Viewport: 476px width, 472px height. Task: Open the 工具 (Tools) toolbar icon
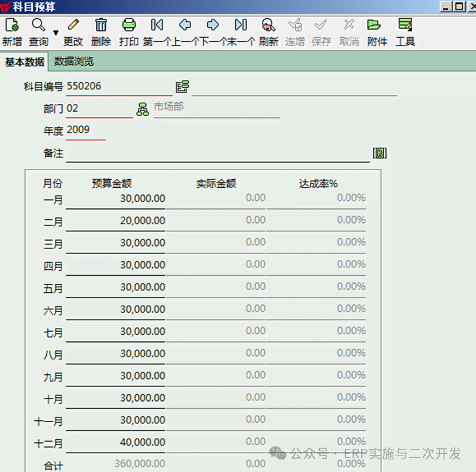tap(405, 26)
